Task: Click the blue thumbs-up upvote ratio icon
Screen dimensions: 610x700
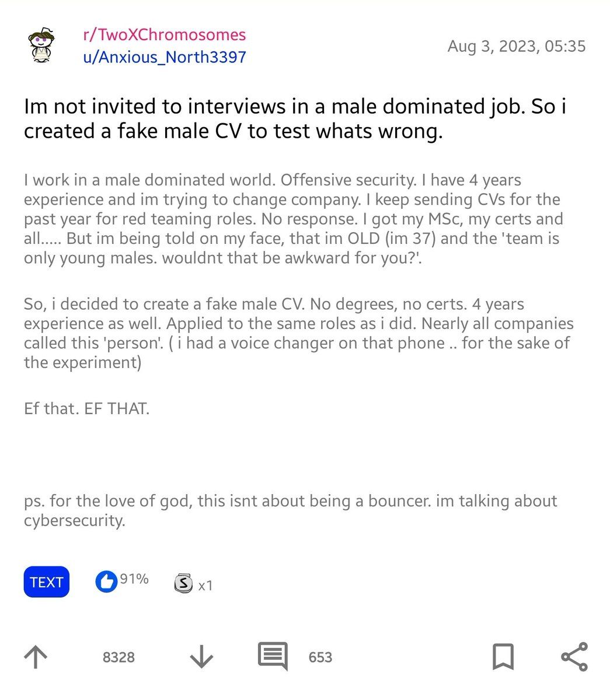Action: coord(106,582)
